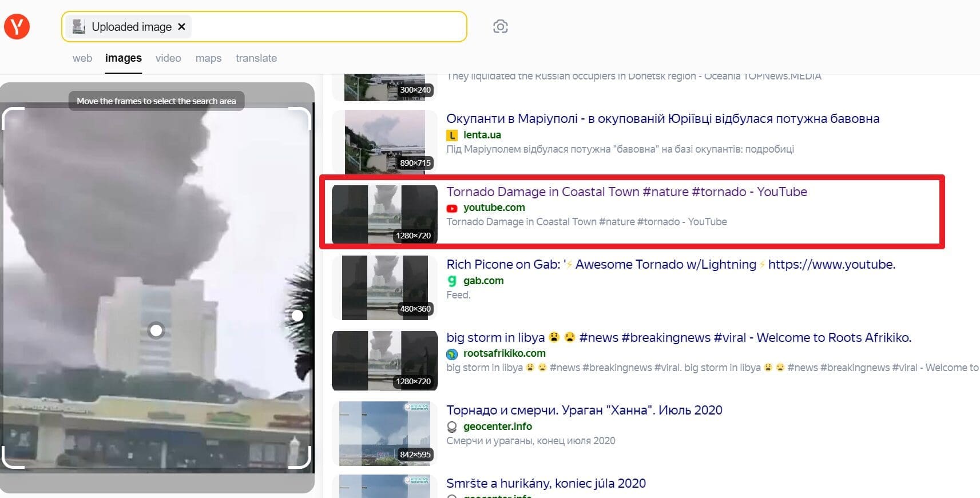Image resolution: width=980 pixels, height=498 pixels.
Task: Click the lenta.ua favicon icon
Action: pyautogui.click(x=452, y=136)
